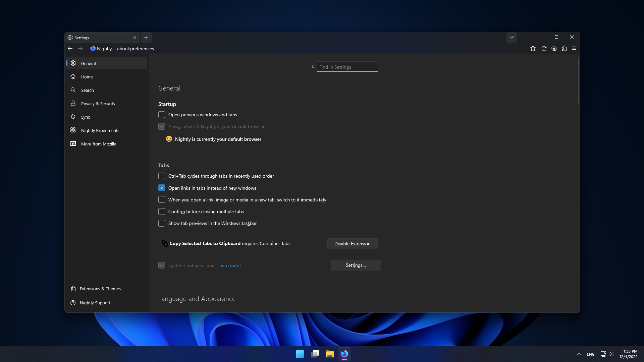Open the Extensions puzzle-piece toolbar icon
644x362 pixels.
pyautogui.click(x=564, y=49)
